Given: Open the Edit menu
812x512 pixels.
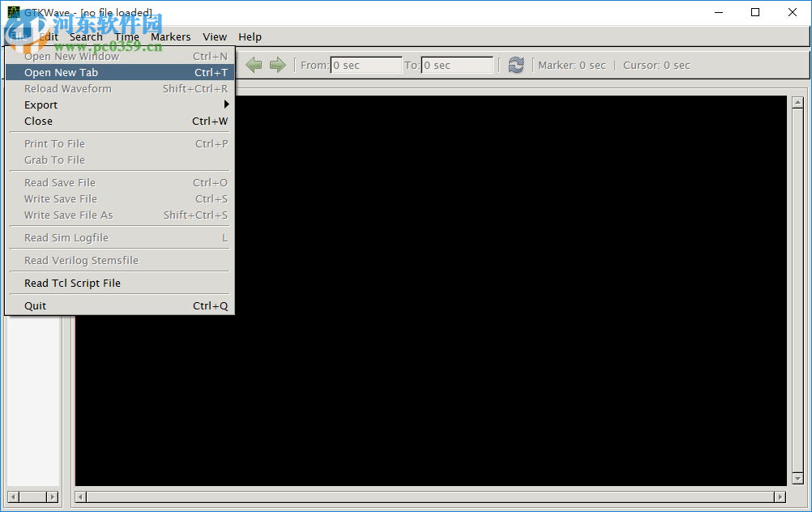Looking at the screenshot, I should click(48, 36).
